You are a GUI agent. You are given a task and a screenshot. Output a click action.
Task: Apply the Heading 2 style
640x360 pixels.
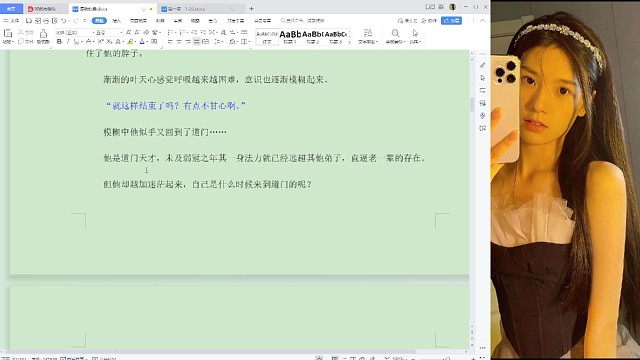tap(313, 36)
